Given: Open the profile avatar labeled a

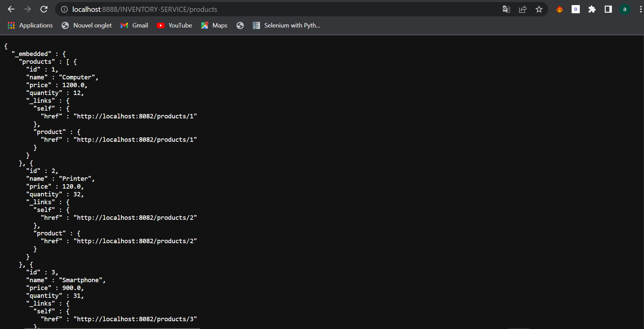Looking at the screenshot, I should [x=625, y=9].
